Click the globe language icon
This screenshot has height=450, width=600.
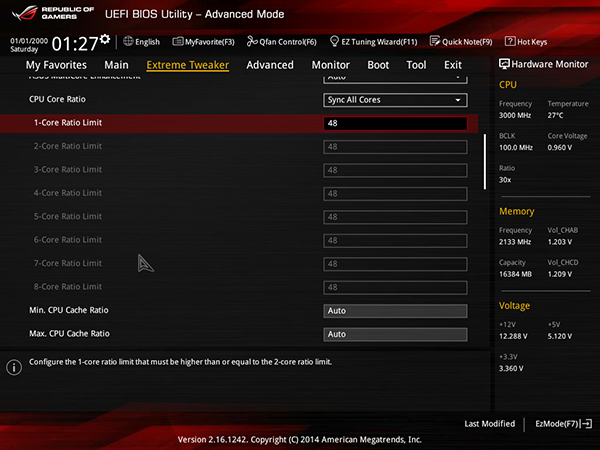[x=128, y=41]
